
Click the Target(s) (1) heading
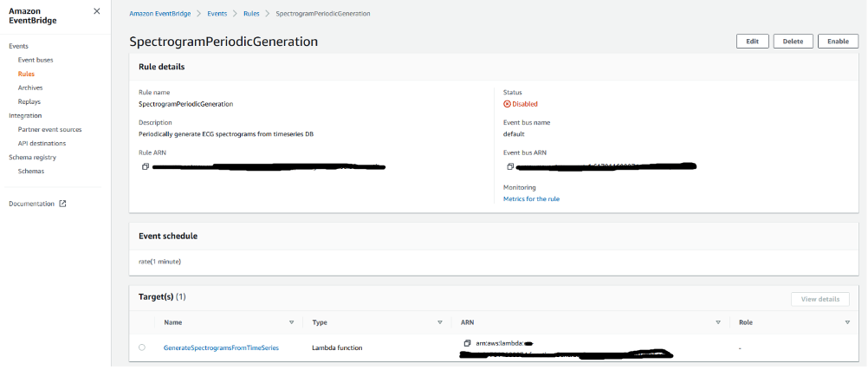pyautogui.click(x=162, y=297)
